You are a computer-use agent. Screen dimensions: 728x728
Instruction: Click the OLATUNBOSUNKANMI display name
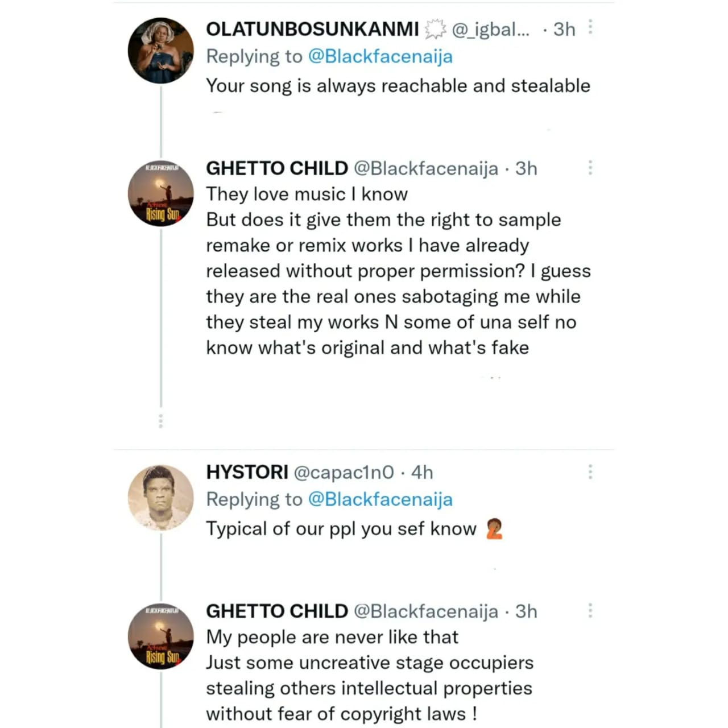coord(312,29)
